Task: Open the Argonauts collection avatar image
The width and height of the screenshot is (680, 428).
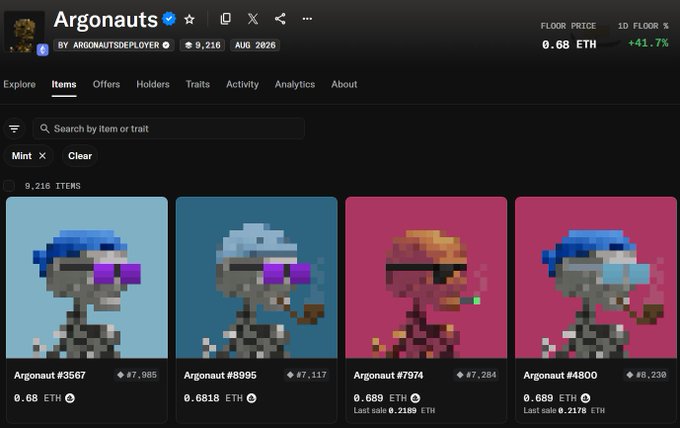Action: click(x=24, y=33)
